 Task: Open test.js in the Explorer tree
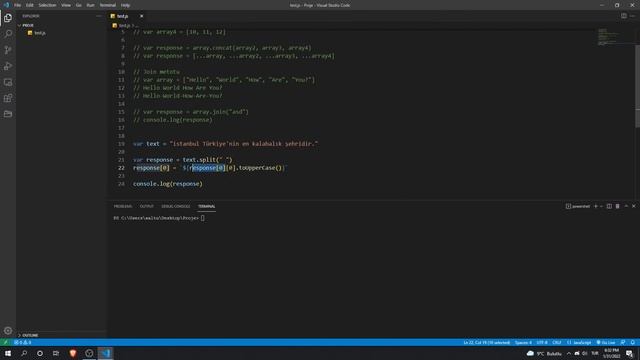coord(40,33)
